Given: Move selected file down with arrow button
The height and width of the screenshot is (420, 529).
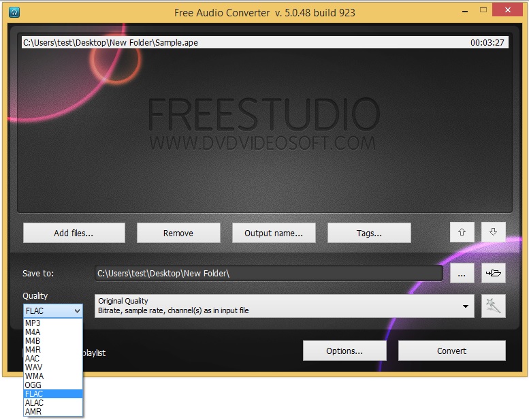Looking at the screenshot, I should [493, 232].
